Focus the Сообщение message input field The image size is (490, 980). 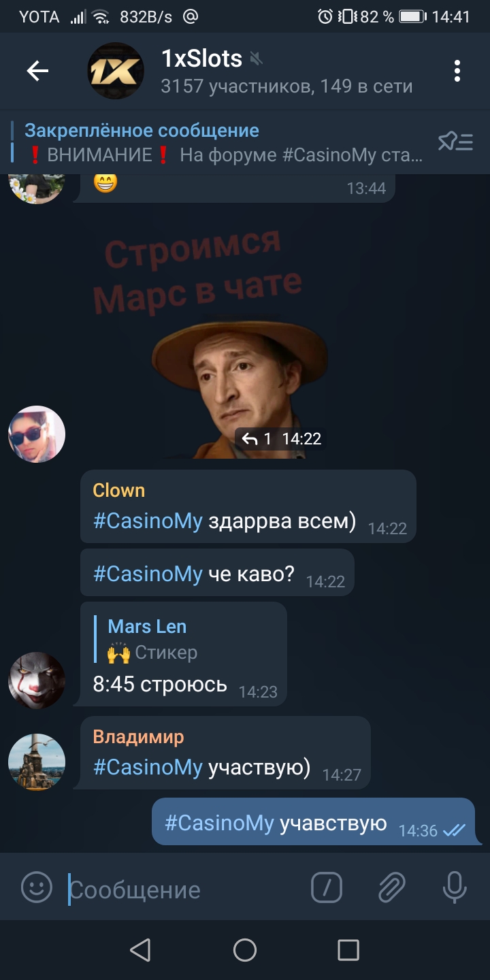tap(184, 889)
